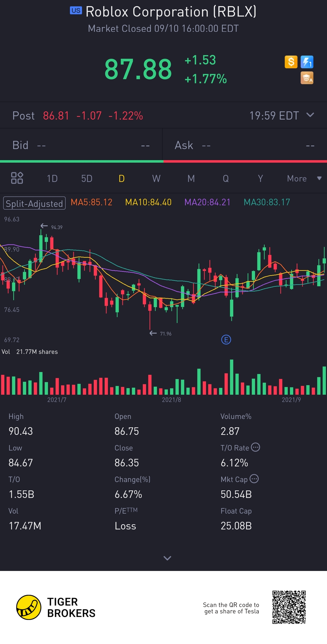Tap the Bid quote row
The image size is (327, 644).
81,145
